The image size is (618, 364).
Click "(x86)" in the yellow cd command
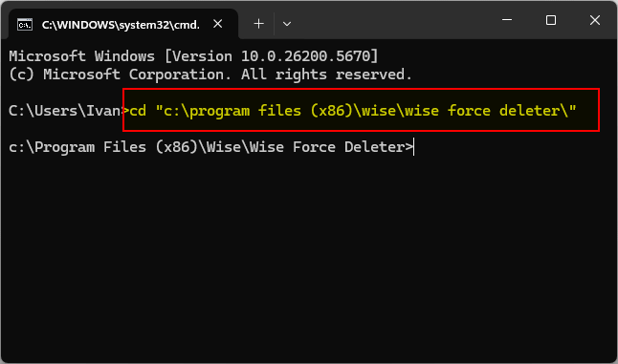coord(332,111)
